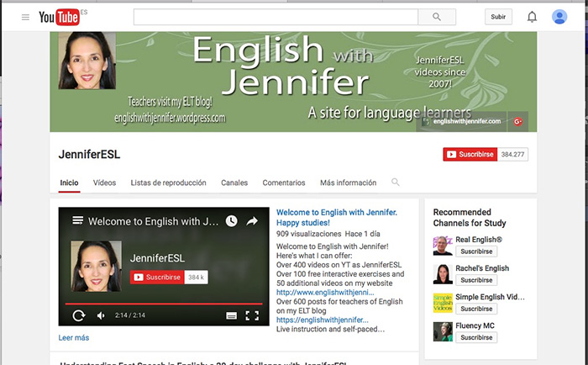Subscribe to Fluency MC channel

[476, 337]
